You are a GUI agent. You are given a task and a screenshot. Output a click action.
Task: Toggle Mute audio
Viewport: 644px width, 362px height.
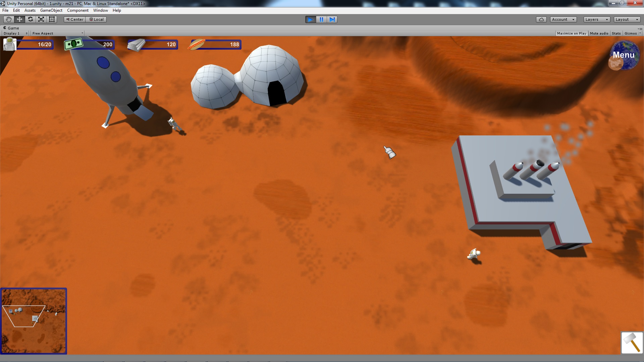click(599, 33)
